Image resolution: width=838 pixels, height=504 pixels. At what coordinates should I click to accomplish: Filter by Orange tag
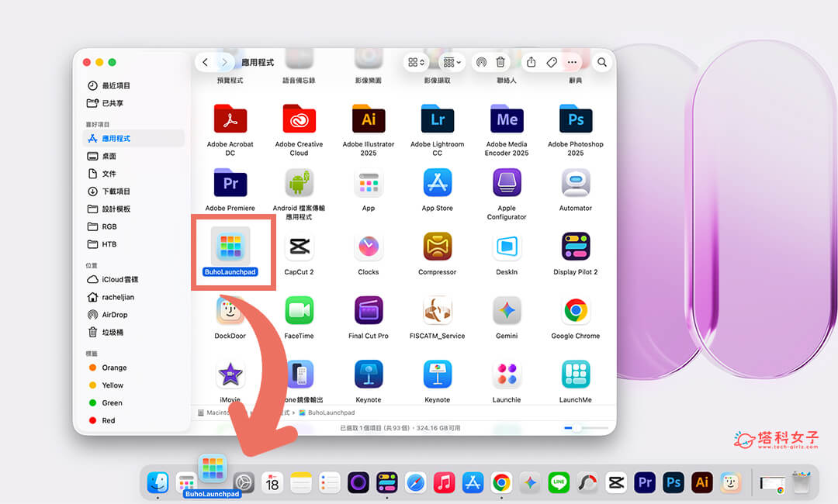tap(133, 368)
